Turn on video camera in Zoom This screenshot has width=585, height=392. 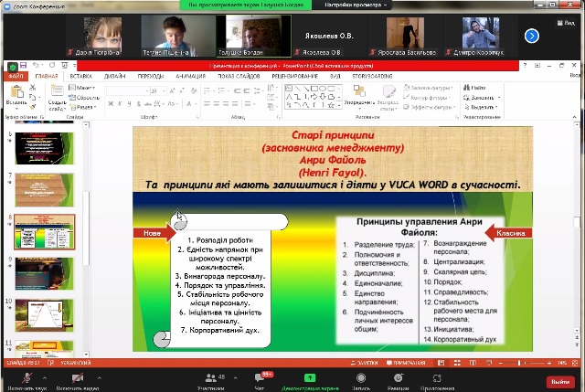[77, 376]
